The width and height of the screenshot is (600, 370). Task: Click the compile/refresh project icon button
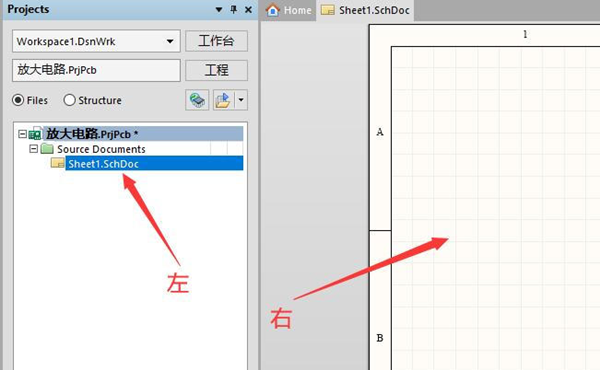pyautogui.click(x=197, y=100)
